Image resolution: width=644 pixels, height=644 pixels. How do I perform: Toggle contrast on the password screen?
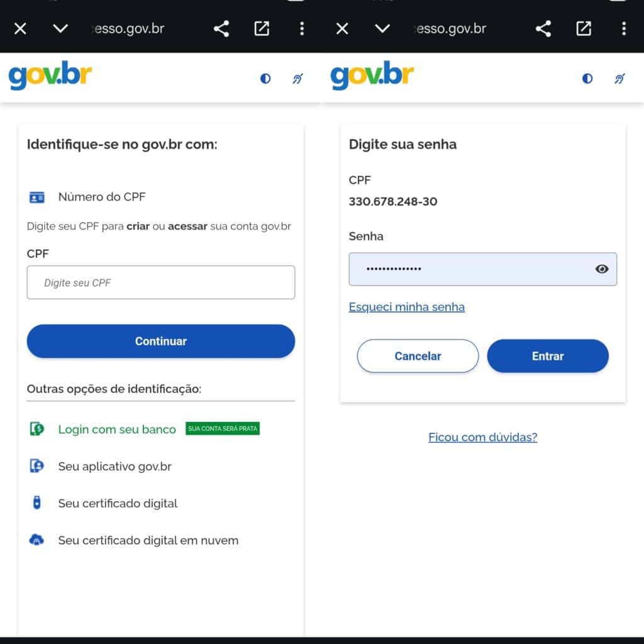pos(587,78)
